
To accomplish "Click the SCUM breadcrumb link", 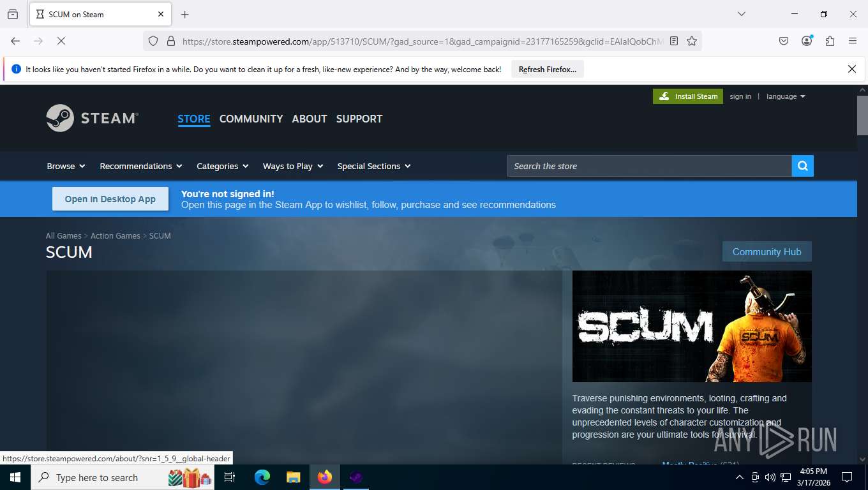I will [160, 236].
